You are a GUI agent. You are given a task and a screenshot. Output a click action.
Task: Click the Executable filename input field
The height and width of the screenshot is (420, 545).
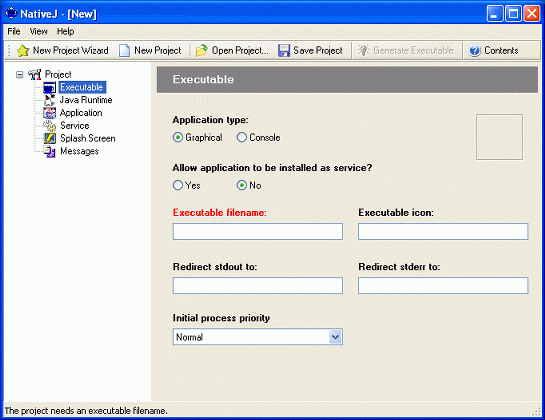pyautogui.click(x=258, y=232)
